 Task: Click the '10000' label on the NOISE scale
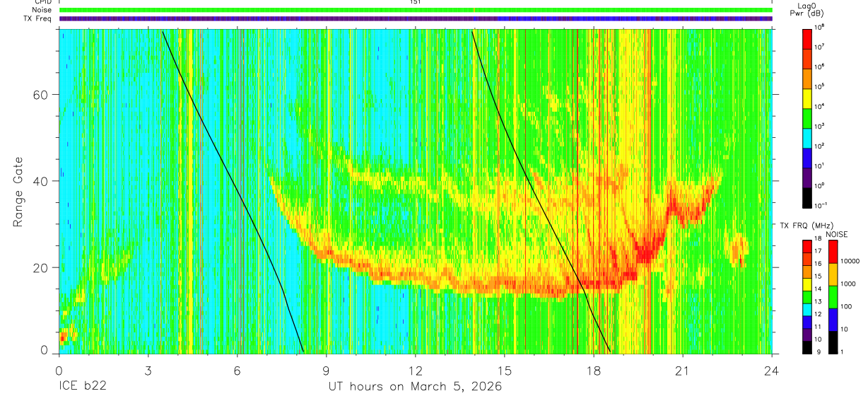(x=852, y=261)
